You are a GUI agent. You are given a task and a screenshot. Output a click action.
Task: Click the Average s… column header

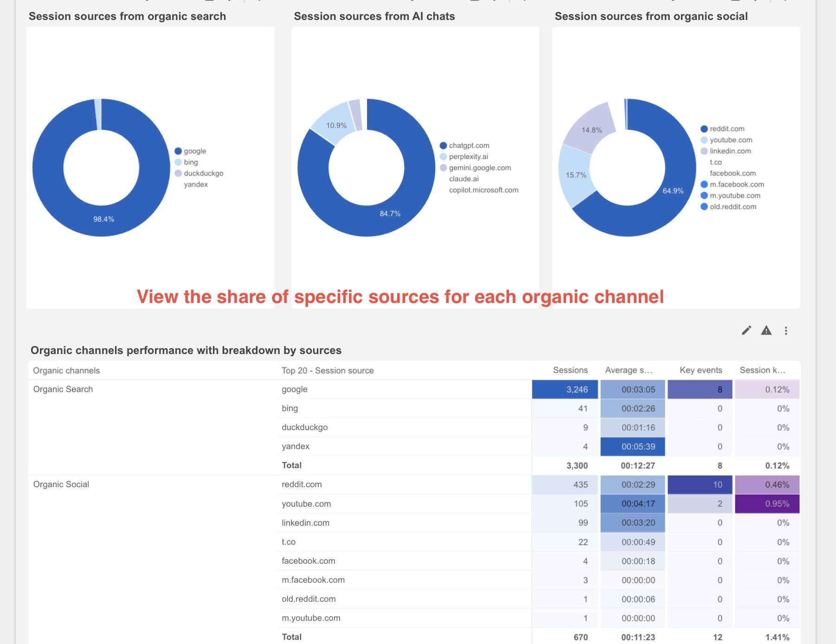pos(629,370)
